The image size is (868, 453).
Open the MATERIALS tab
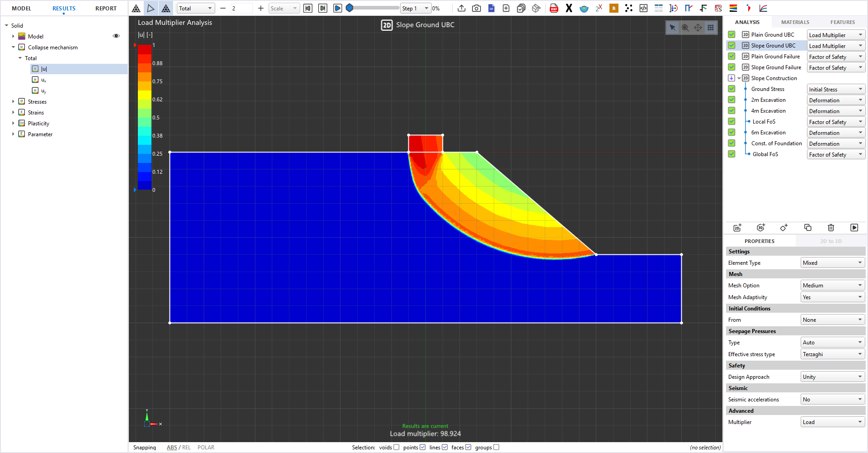pos(795,22)
